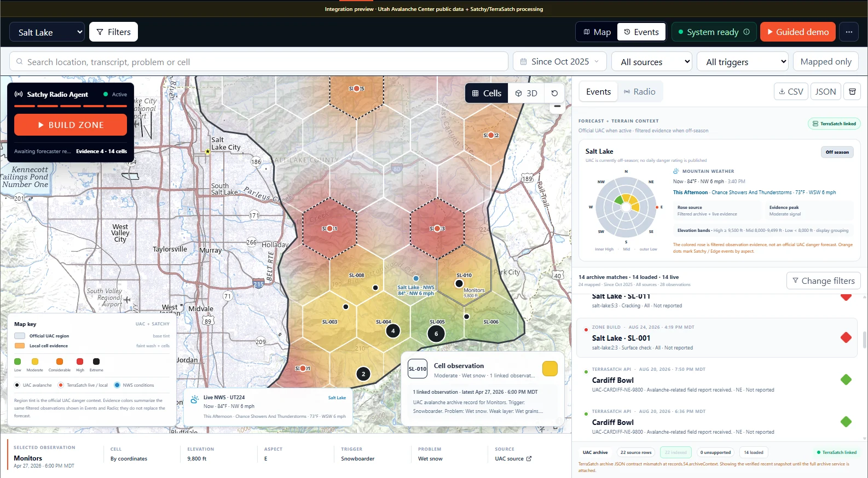The height and width of the screenshot is (478, 868).
Task: Click the red marker in the SL-13 hex cell
Action: point(437,229)
